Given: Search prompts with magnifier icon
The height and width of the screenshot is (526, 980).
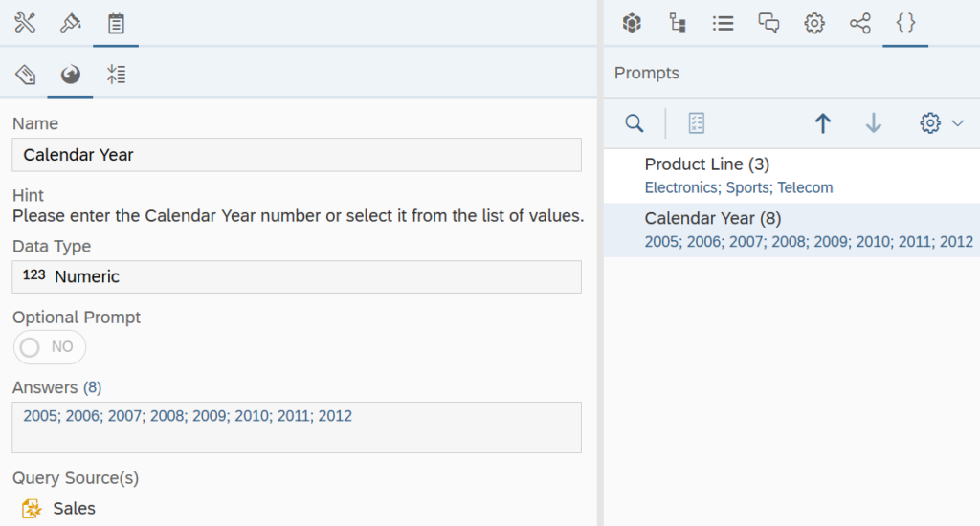Looking at the screenshot, I should pos(635,123).
